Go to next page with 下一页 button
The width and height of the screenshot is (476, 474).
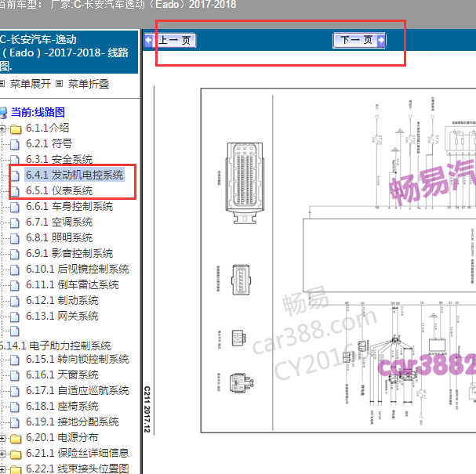tap(359, 40)
